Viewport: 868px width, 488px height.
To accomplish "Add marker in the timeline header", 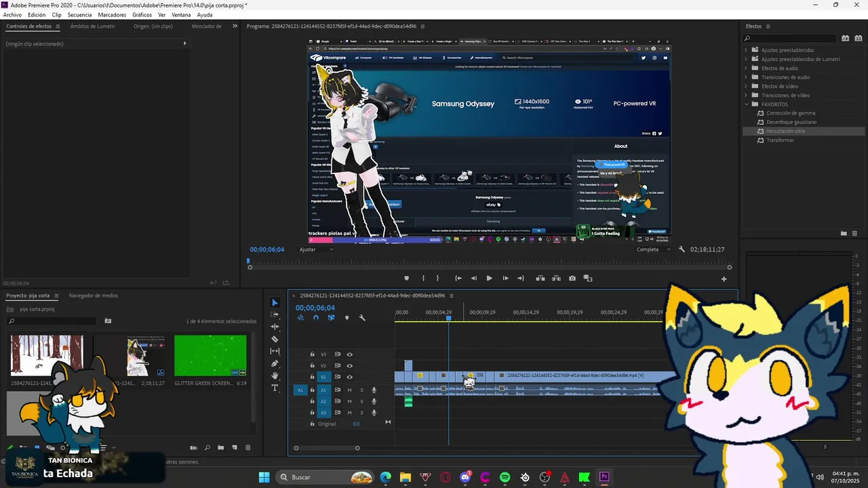I will (347, 317).
